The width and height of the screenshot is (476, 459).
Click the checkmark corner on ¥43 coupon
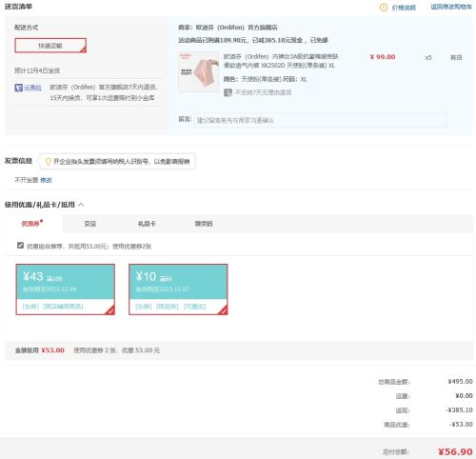[110, 310]
